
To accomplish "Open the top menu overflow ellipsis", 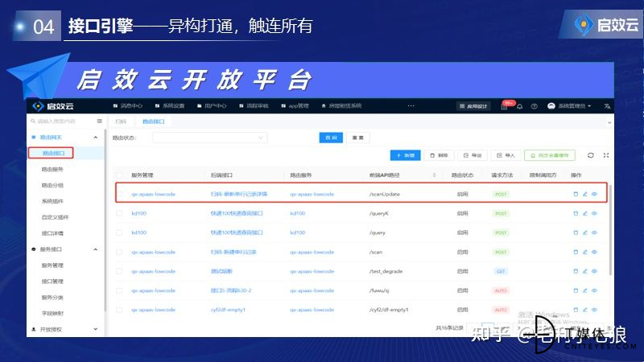I will click(x=411, y=106).
